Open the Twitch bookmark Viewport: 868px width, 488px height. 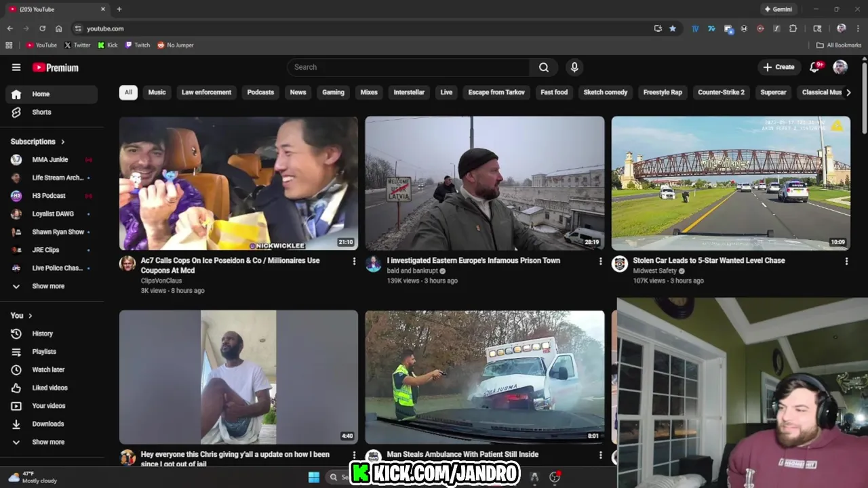[138, 45]
